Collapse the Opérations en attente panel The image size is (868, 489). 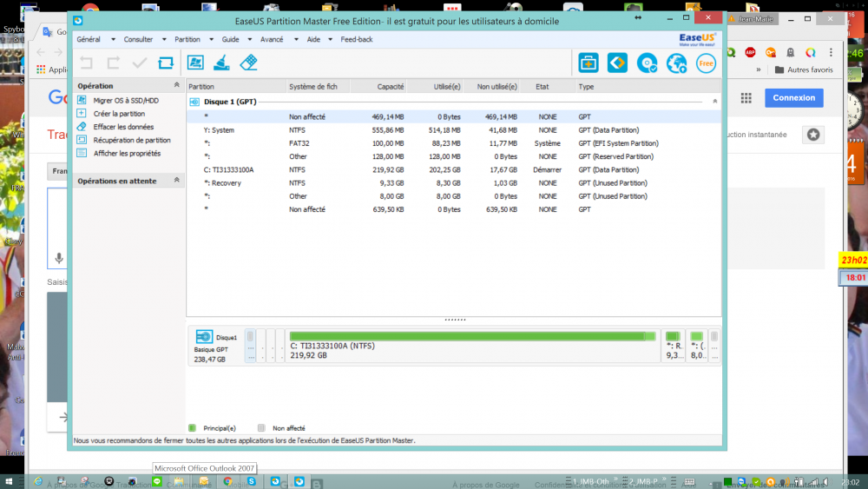pos(177,181)
